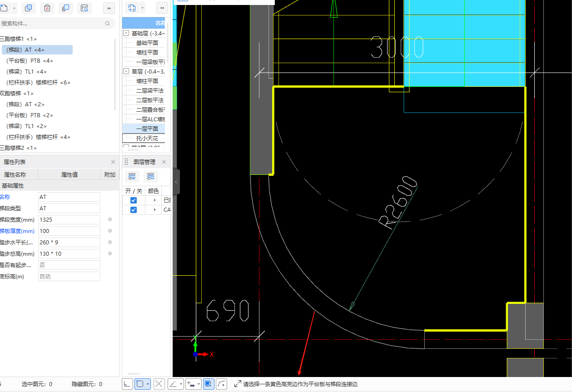The height and width of the screenshot is (392, 572).
Task: Select (梯段) AT <2> tree row
Action: click(25, 104)
